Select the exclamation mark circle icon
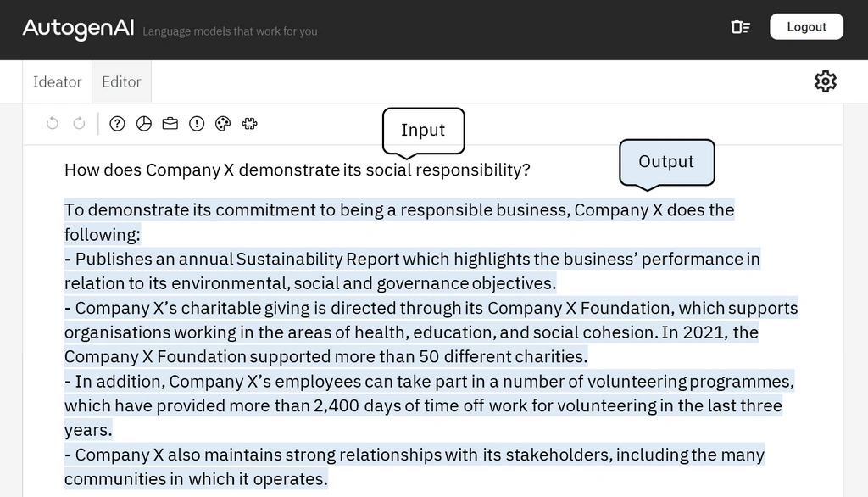Viewport: 868px width, 497px height. pos(197,124)
